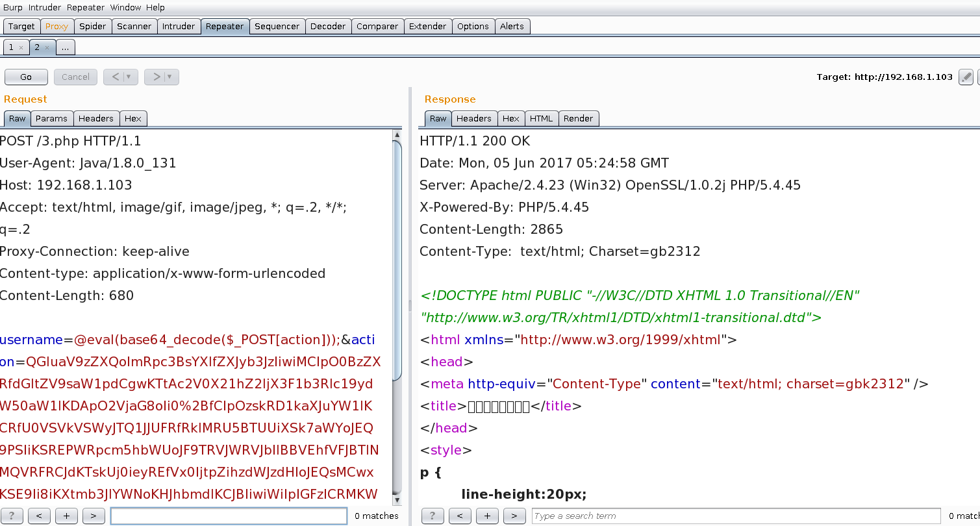Open the Help menu
The image size is (980, 526).
pos(155,8)
